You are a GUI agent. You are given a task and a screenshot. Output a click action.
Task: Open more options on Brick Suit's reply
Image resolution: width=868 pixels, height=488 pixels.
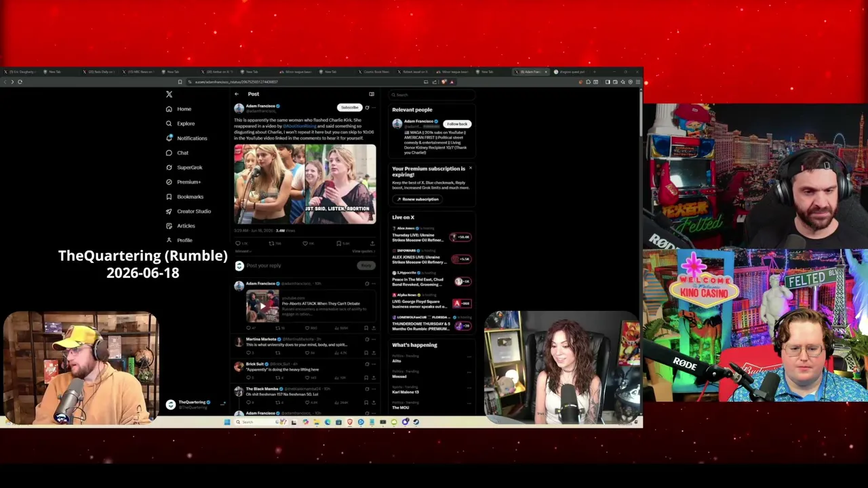374,364
